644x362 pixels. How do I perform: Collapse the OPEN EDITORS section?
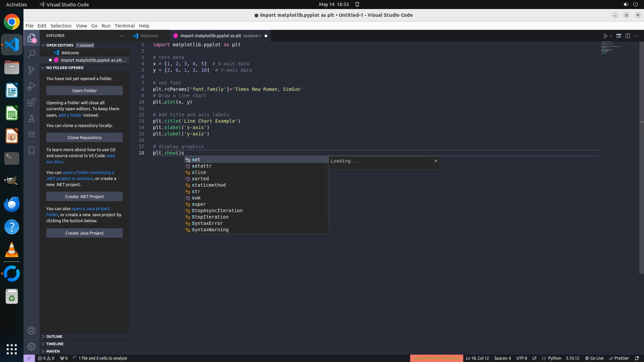pos(59,45)
